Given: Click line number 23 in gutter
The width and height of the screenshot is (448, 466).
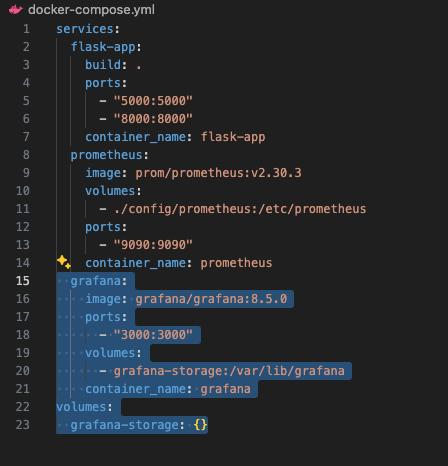Looking at the screenshot, I should [23, 425].
